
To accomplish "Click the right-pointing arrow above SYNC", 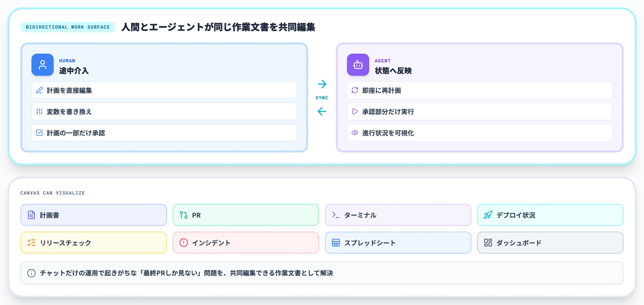I will [x=322, y=84].
